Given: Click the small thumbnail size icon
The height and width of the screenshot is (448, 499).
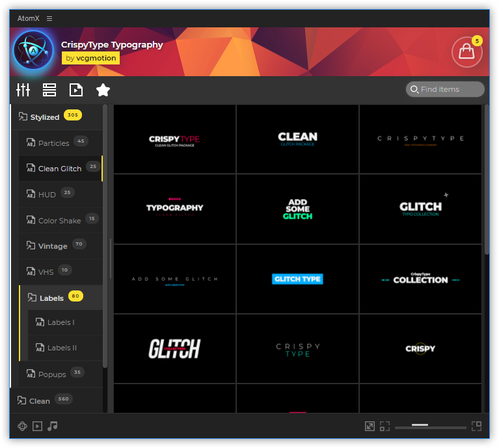Looking at the screenshot, I should [x=384, y=426].
